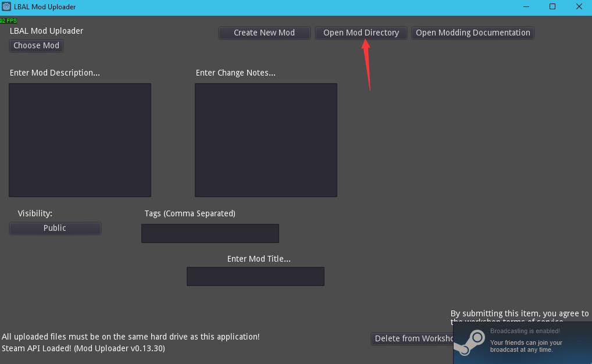Click the FPS counter label
The width and height of the screenshot is (592, 364).
[8, 21]
